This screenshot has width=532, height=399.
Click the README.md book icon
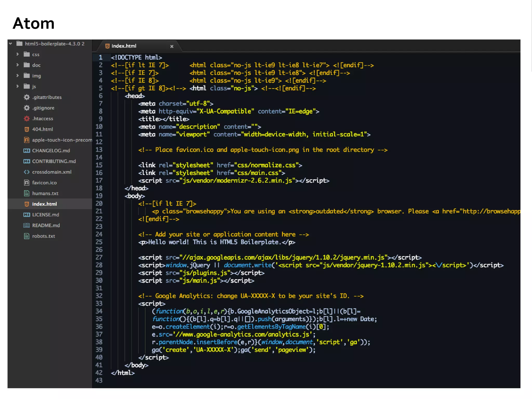pos(26,225)
